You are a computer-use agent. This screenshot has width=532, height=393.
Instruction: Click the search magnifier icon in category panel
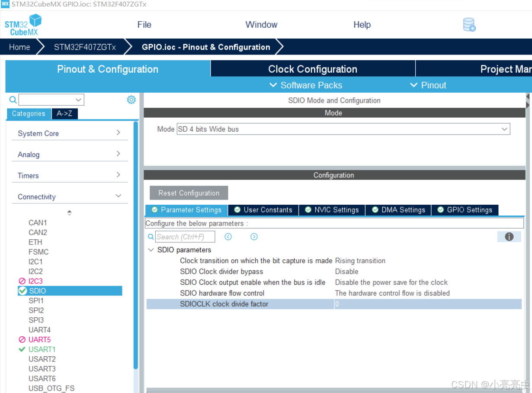pos(13,100)
